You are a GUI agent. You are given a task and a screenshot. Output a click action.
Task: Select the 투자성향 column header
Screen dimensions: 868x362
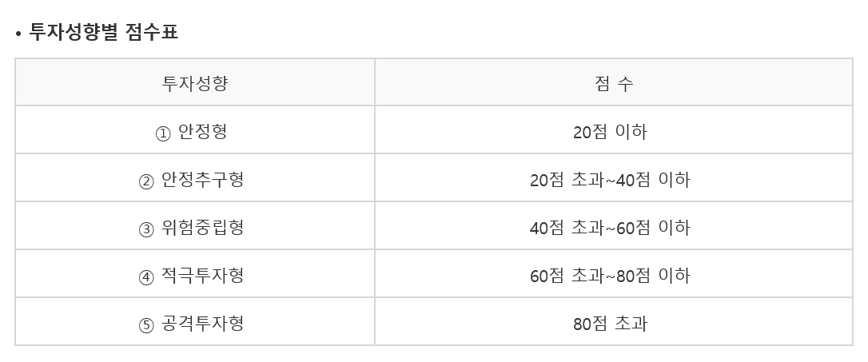[x=195, y=82]
